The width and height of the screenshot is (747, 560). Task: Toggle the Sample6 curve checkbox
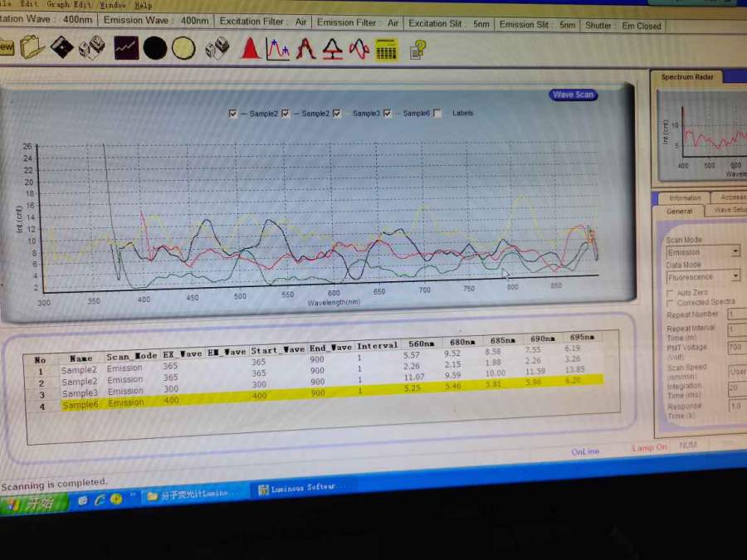388,114
